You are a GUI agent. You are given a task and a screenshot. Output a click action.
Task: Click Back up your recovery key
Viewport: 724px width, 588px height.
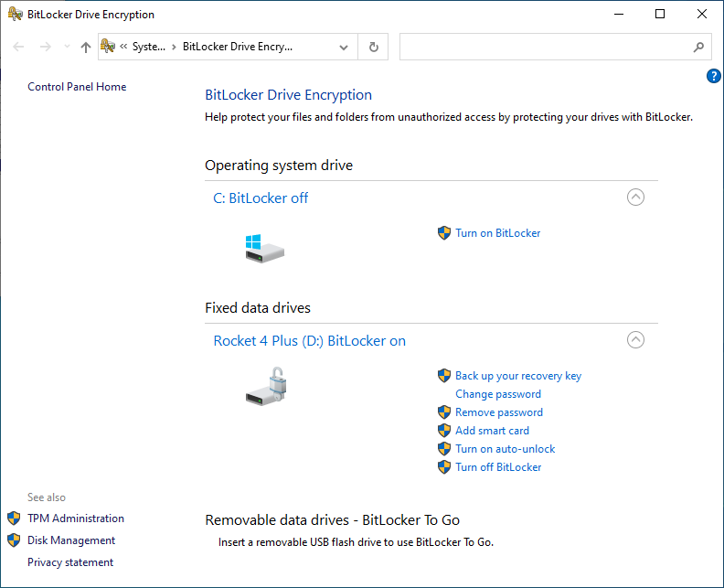click(x=517, y=376)
